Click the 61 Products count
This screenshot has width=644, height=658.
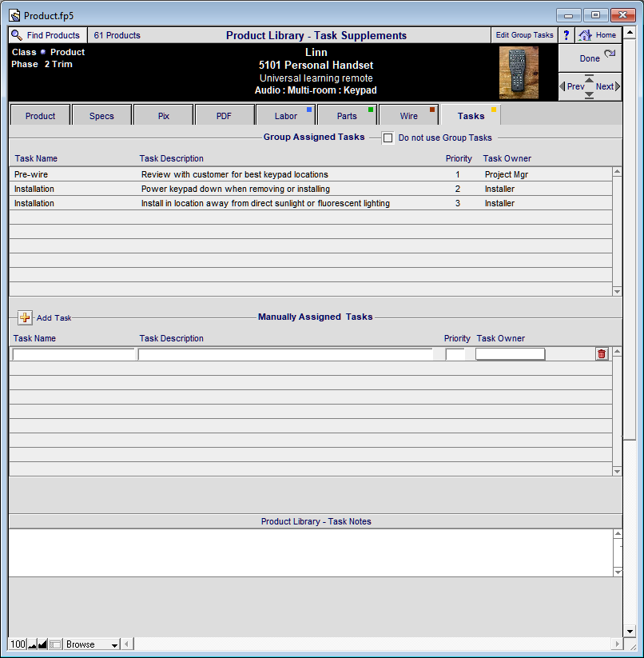[117, 35]
